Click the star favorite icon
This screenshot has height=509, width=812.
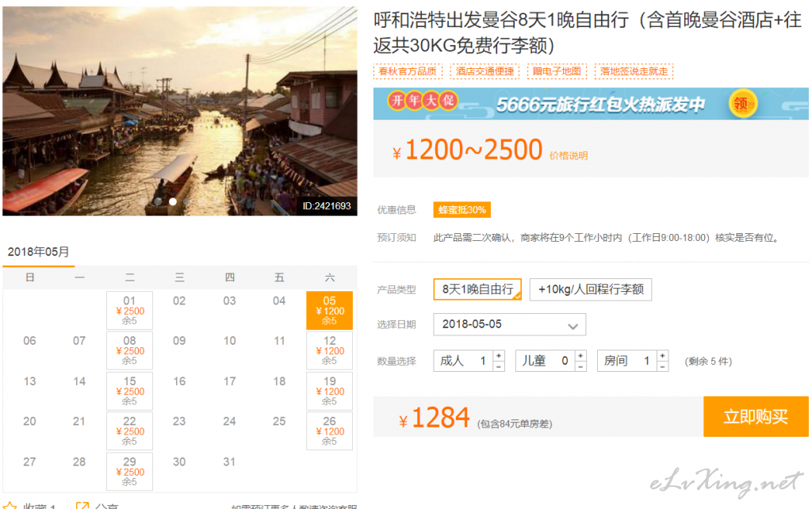click(10, 505)
